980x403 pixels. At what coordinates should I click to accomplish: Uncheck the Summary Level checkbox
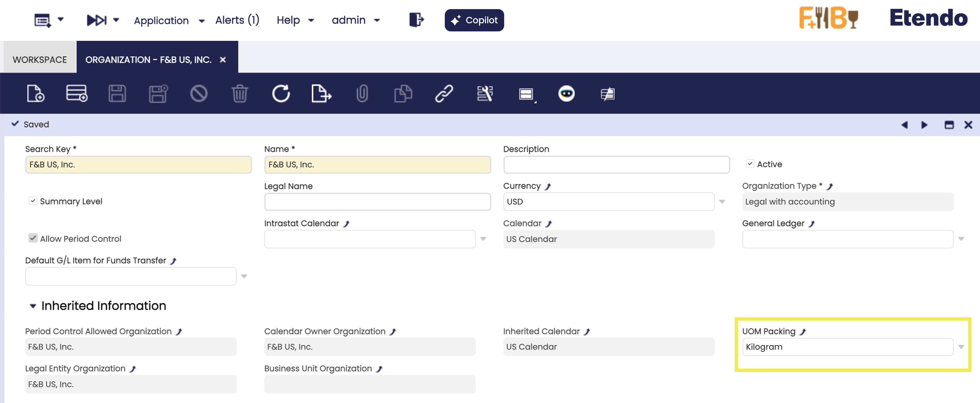(33, 201)
